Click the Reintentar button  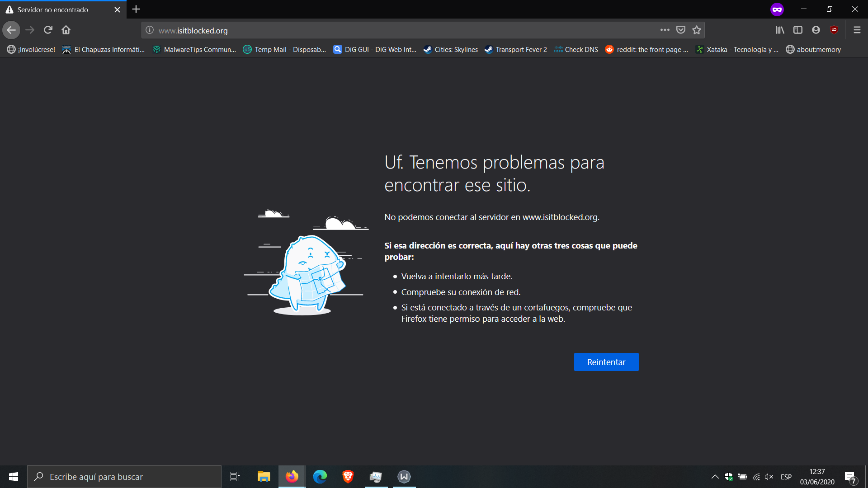coord(606,362)
